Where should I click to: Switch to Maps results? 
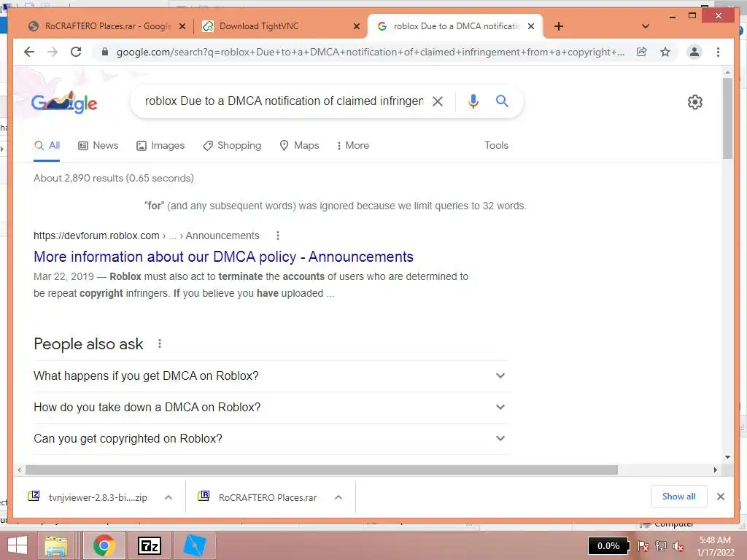click(299, 146)
